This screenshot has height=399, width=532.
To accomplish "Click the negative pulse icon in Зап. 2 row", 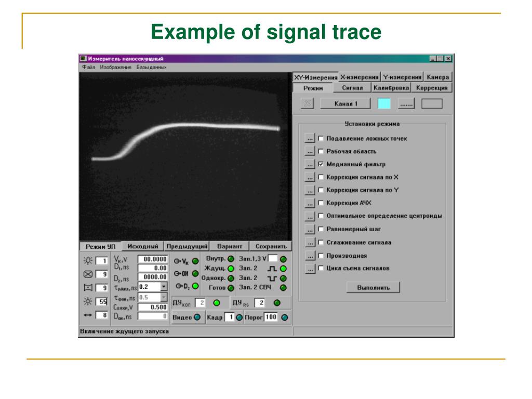I will [x=272, y=278].
